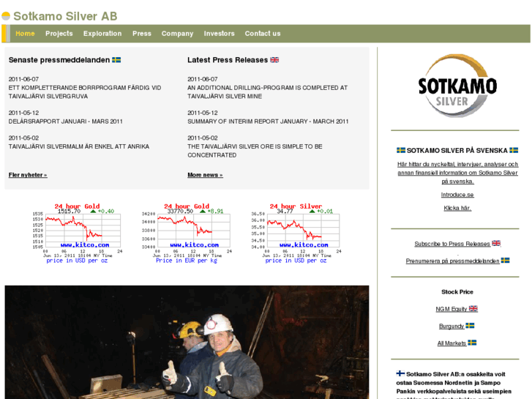Click the UK flag next to Latest Press Releases
Image resolution: width=532 pixels, height=399 pixels.
tap(274, 60)
